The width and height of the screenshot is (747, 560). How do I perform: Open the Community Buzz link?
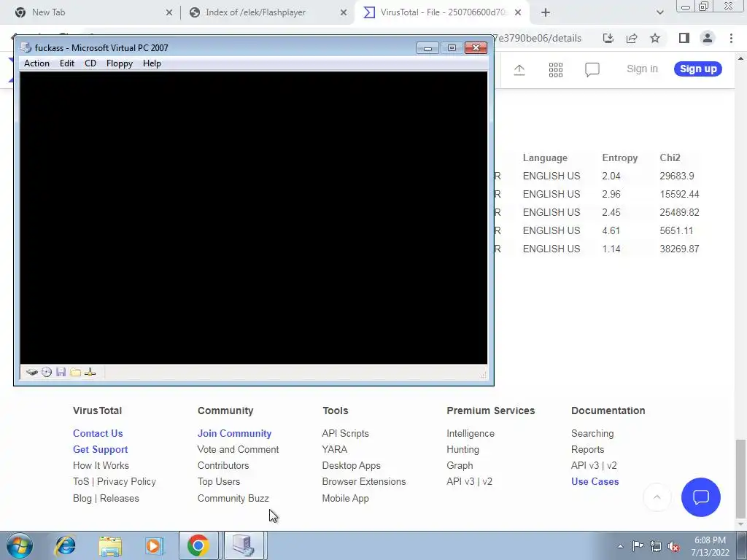[233, 499]
